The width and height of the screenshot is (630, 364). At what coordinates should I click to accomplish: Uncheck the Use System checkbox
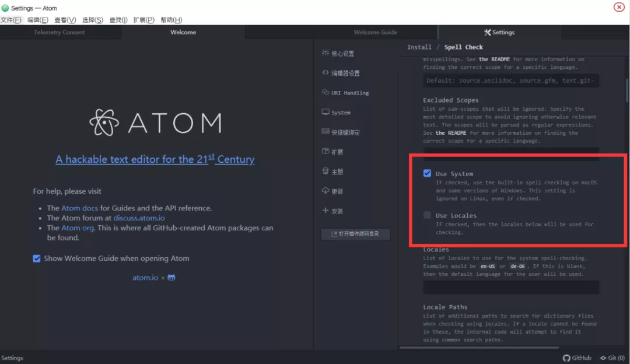tap(427, 173)
